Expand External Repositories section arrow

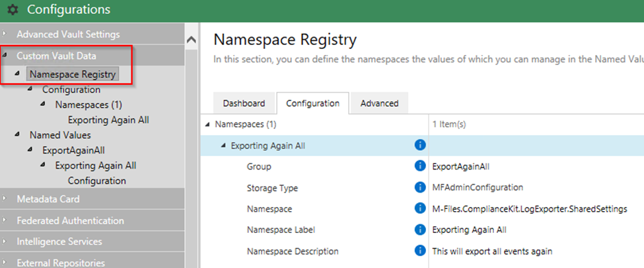point(5,262)
